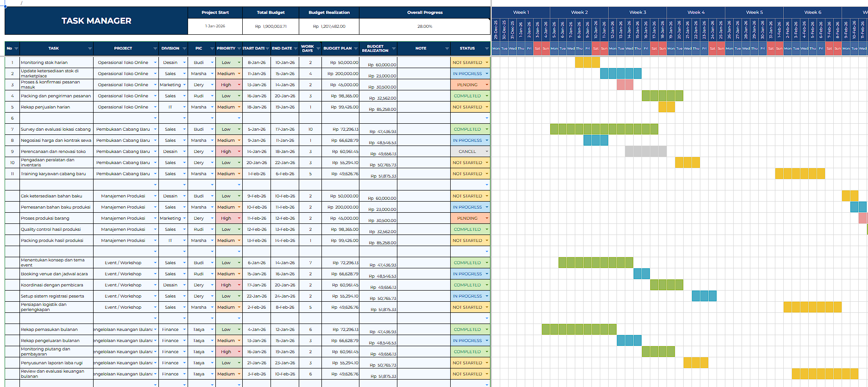
Task: Click the Project Start date value cell
Action: tap(215, 26)
